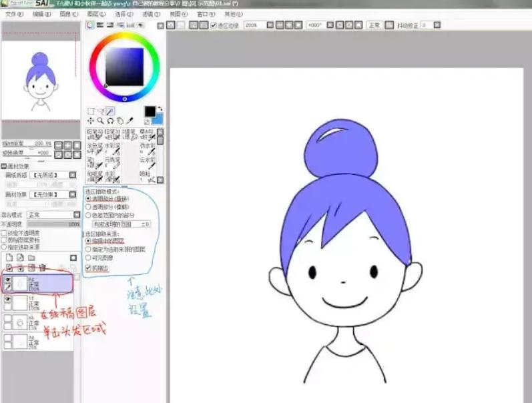The width and height of the screenshot is (532, 403).
Task: Show the HSV slider panel icon
Action: pos(110,25)
